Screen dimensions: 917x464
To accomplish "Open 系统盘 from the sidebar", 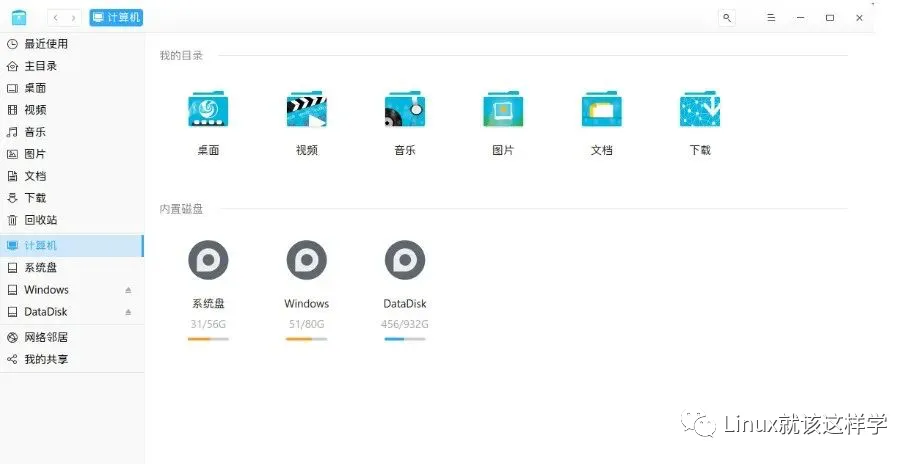I will [x=71, y=267].
